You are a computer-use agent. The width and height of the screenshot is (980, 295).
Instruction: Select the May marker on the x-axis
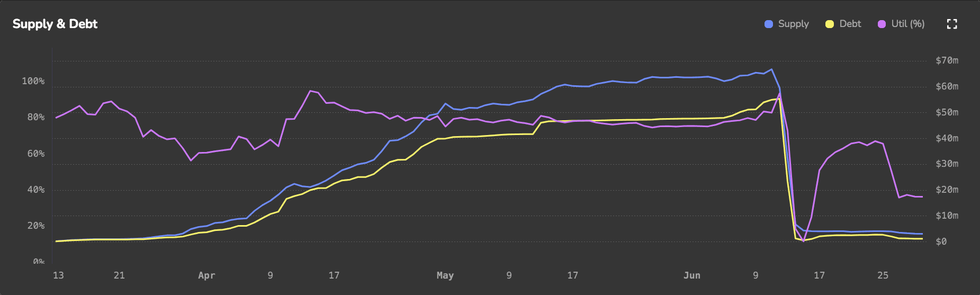445,275
